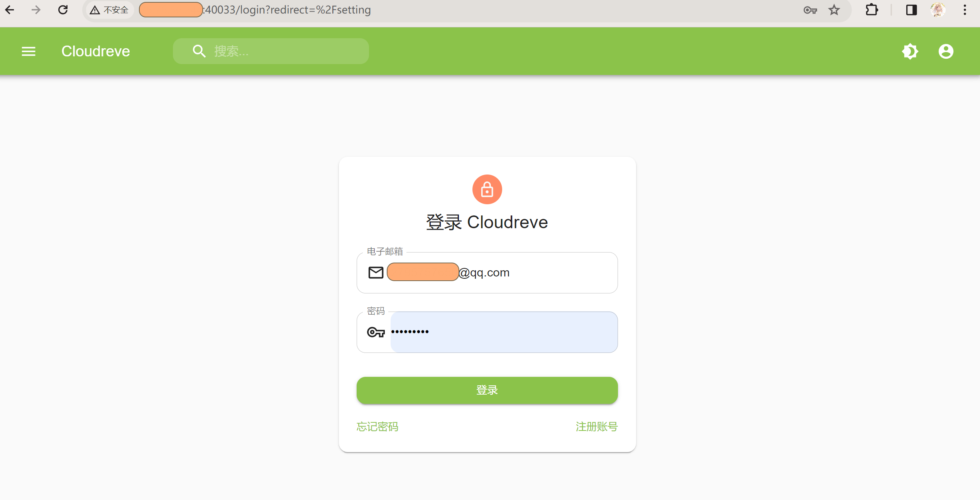
Task: Click the Cloudreve logo title
Action: pyautogui.click(x=96, y=51)
